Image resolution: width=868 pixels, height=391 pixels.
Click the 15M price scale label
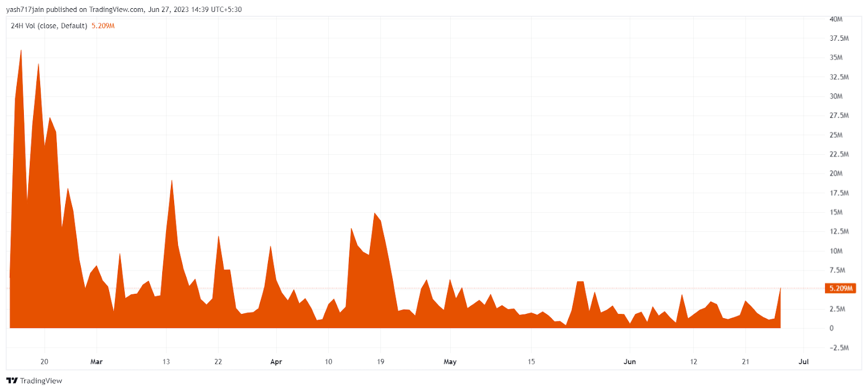pyautogui.click(x=836, y=212)
